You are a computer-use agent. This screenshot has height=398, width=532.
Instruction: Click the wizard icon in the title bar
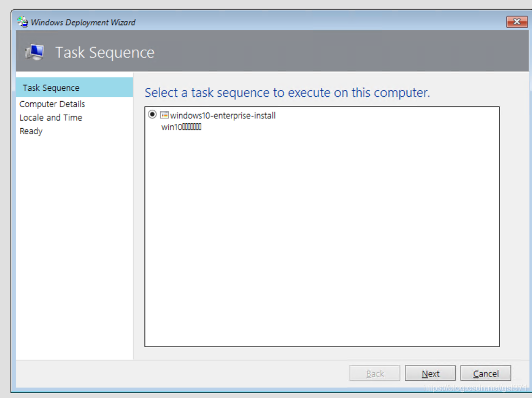click(x=23, y=22)
